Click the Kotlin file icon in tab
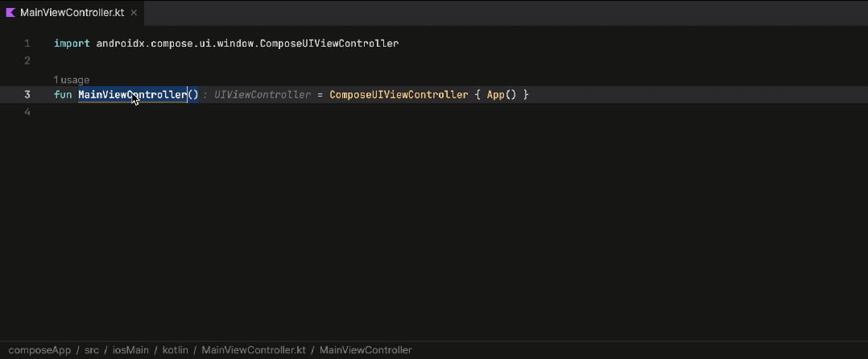The height and width of the screenshot is (359, 868). pos(10,13)
